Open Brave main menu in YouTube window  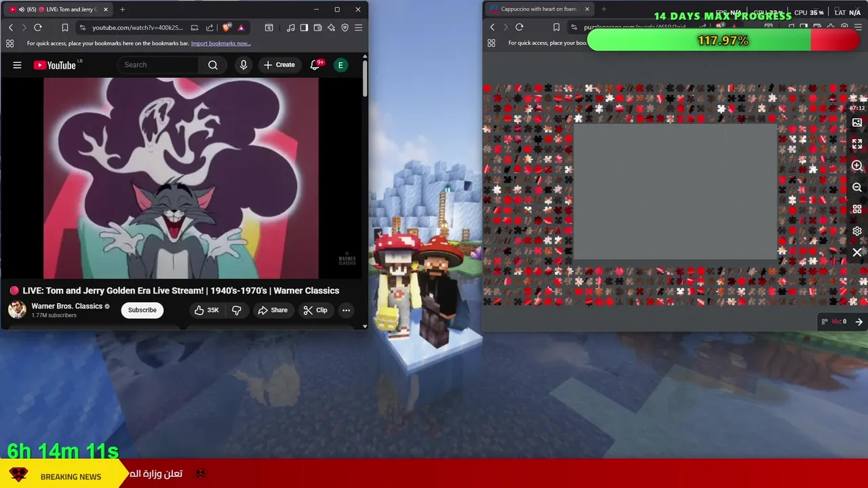pos(358,27)
